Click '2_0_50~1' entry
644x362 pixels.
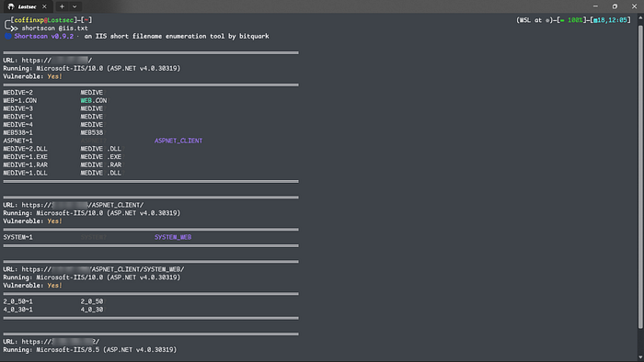coord(18,301)
